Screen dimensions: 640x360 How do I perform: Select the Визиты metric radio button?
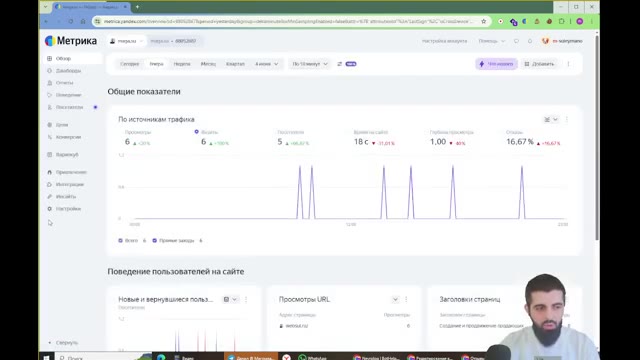pos(197,132)
